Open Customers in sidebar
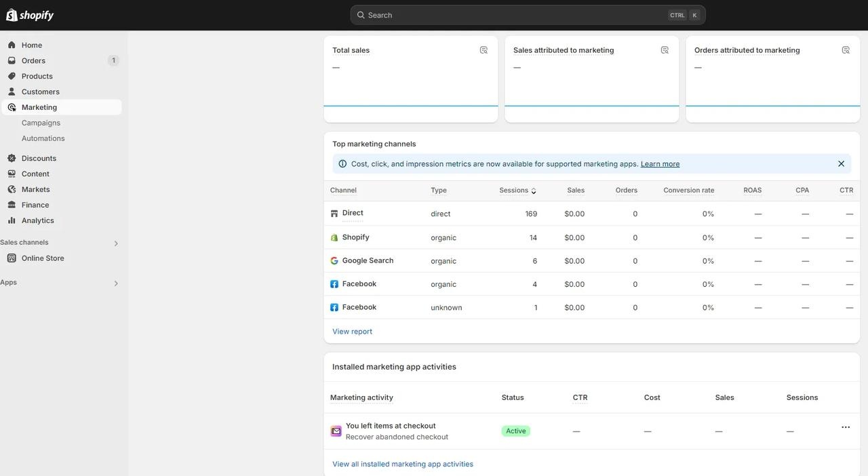The width and height of the screenshot is (868, 476). 61,92
